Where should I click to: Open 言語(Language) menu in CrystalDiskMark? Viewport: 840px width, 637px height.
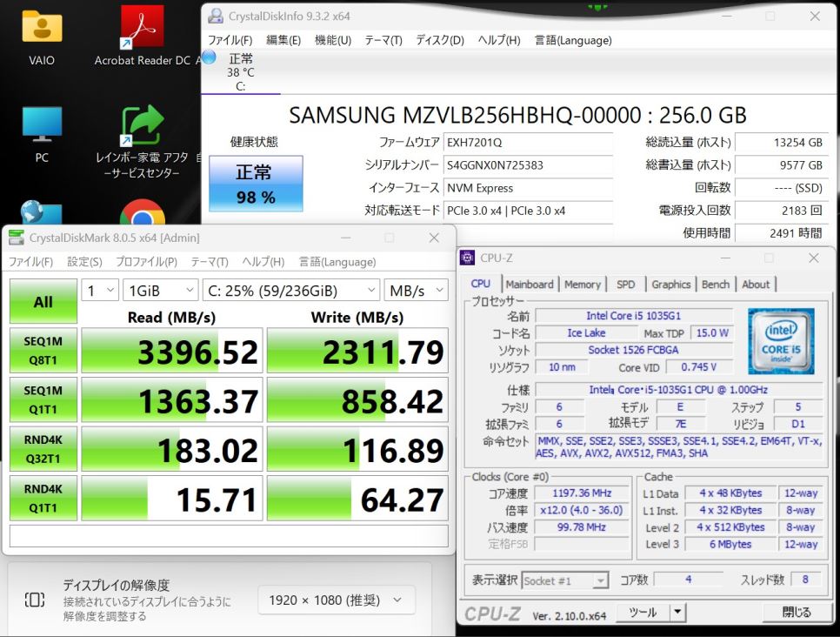337,262
